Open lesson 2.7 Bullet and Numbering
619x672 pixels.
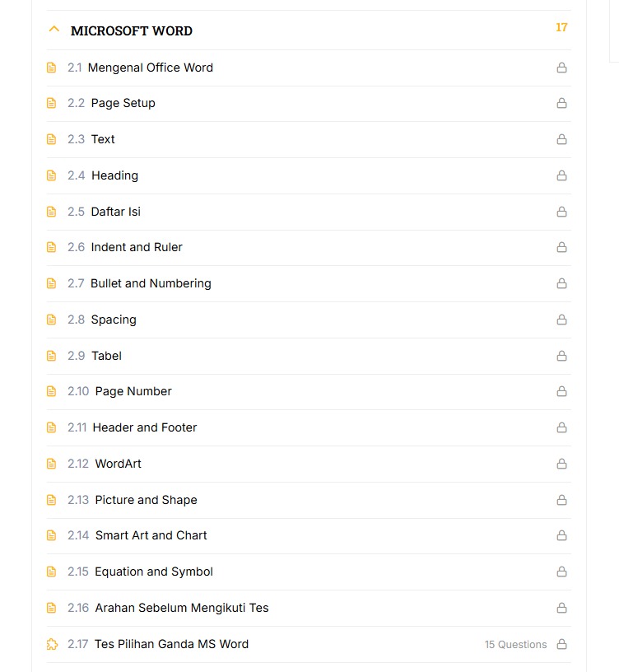[x=151, y=283]
